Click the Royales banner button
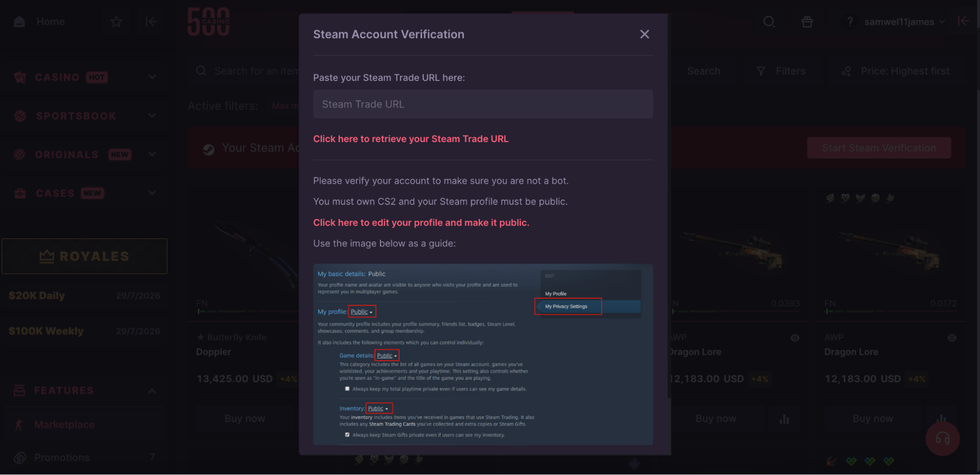Screen dimensions: 980x475 tap(84, 256)
